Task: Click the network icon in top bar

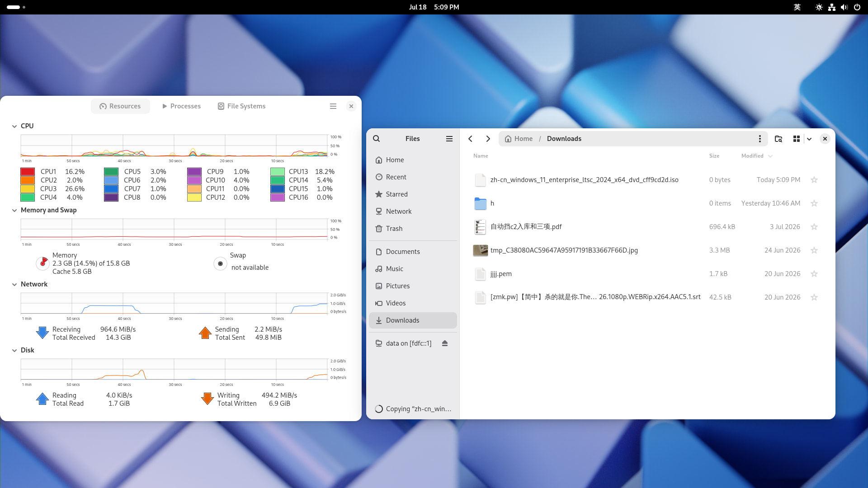Action: (832, 7)
